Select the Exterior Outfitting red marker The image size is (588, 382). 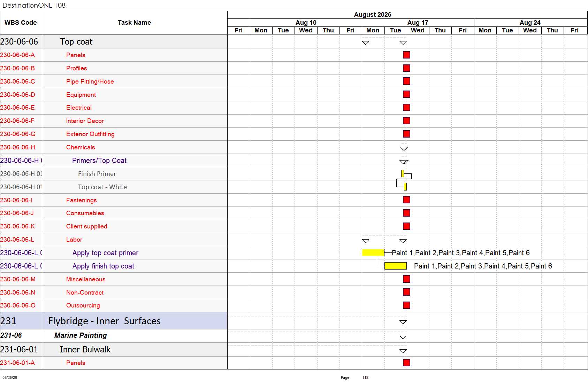click(406, 134)
